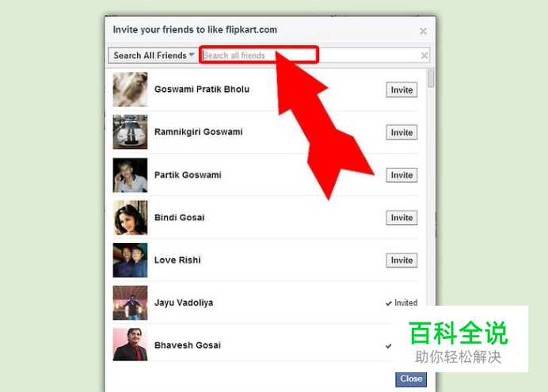Open Partik Goswami's profile thumbnail
Image resolution: width=548 pixels, height=392 pixels.
[x=130, y=175]
